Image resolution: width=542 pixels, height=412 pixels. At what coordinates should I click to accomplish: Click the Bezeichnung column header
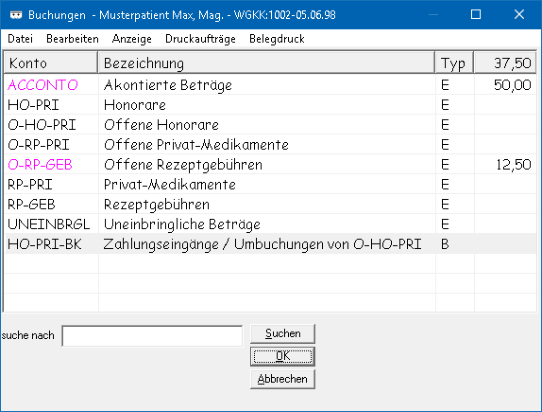(267, 63)
